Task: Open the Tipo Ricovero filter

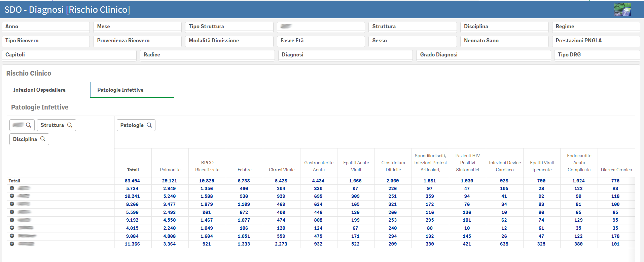Action: [46, 41]
